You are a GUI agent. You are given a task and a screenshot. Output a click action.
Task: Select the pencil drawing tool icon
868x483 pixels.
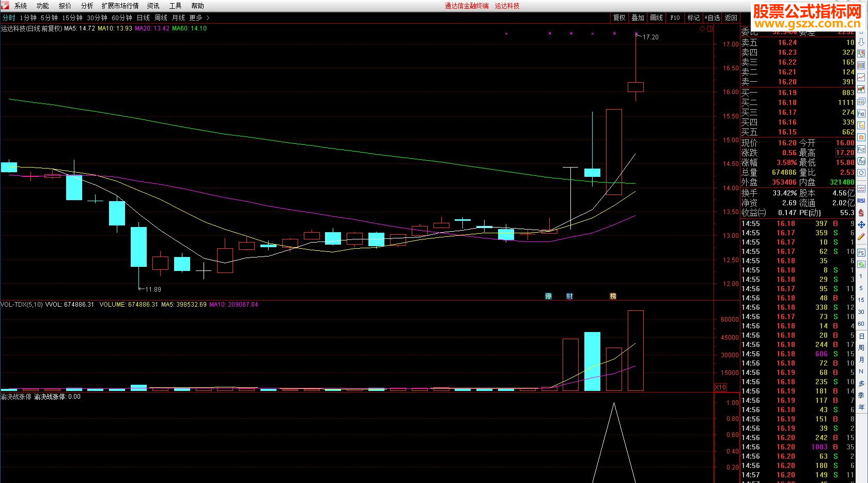(861, 236)
